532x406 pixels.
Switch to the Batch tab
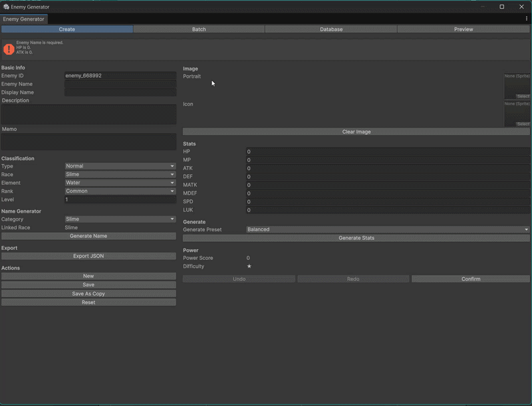[199, 29]
